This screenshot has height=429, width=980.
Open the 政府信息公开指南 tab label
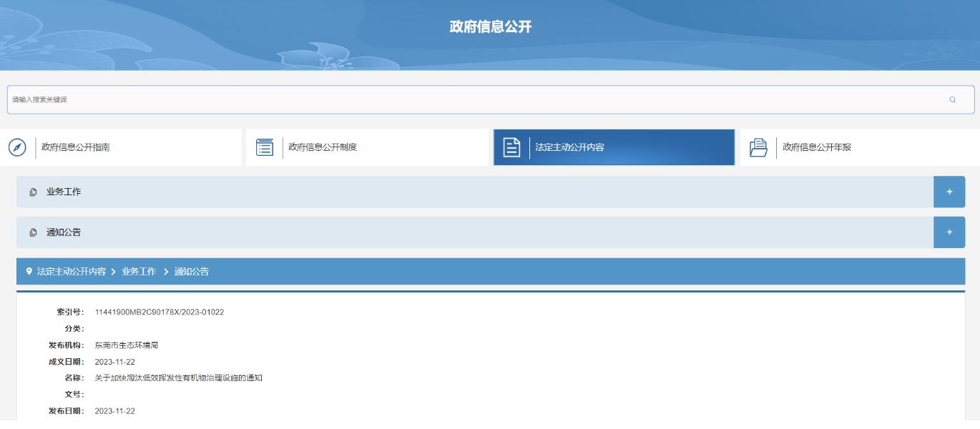point(76,147)
